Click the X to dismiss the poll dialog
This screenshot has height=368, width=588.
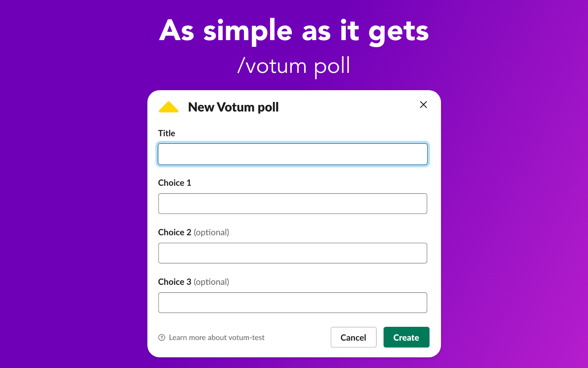tap(423, 105)
